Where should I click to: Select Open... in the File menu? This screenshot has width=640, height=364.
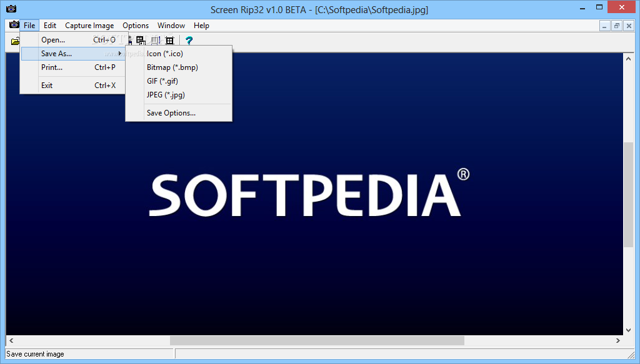click(74, 40)
